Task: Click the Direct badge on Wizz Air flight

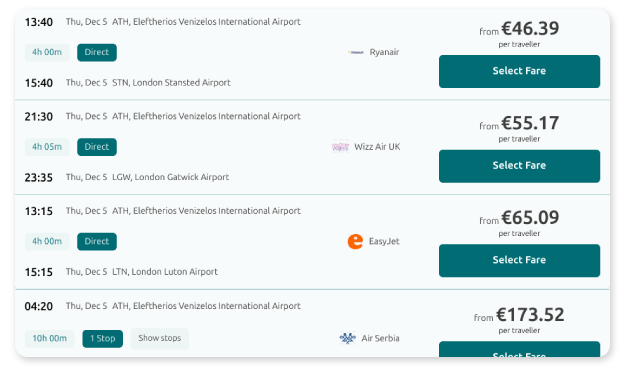Action: 97,147
